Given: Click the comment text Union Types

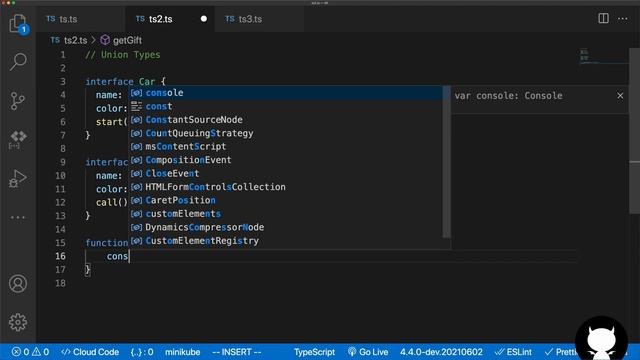Looking at the screenshot, I should point(131,55).
